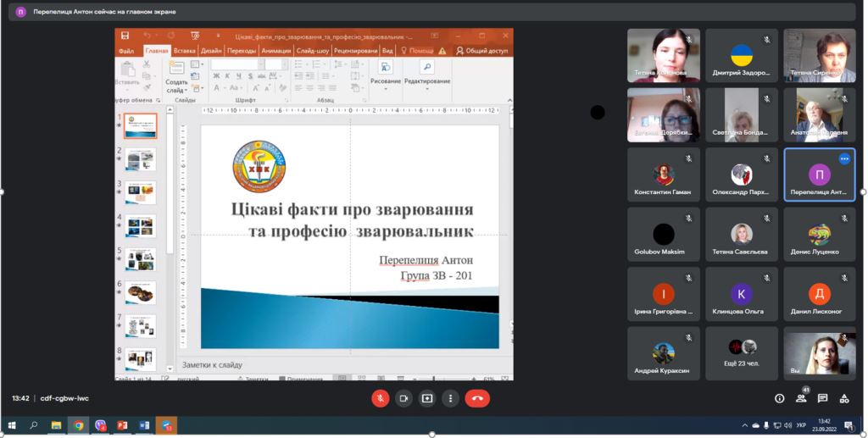This screenshot has width=868, height=438.
Task: Open more options three-dot menu
Action: click(x=451, y=398)
